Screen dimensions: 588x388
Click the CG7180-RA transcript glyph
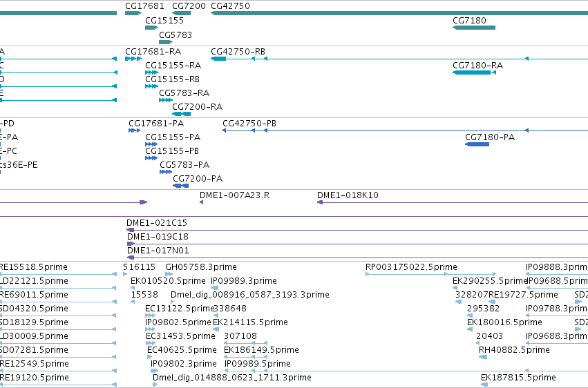coord(475,72)
